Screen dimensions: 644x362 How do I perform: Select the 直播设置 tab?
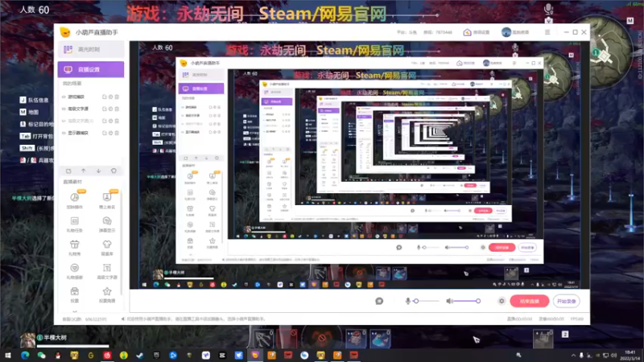[x=91, y=69]
